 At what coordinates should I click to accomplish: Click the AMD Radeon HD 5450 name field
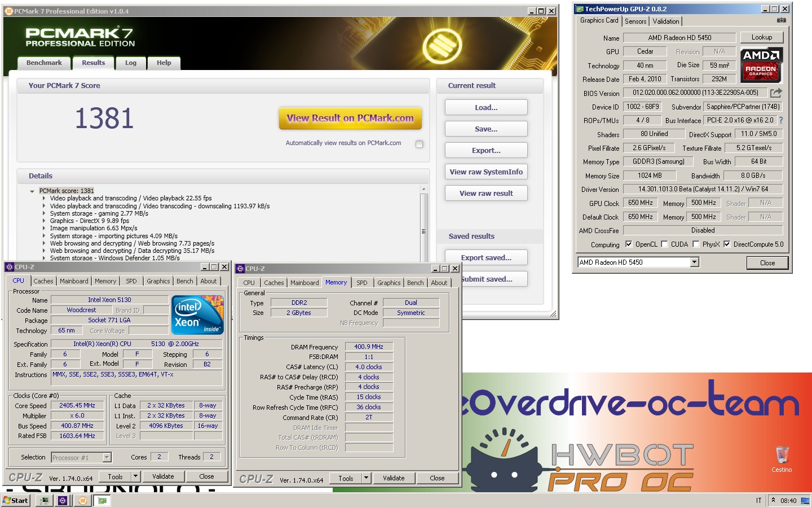679,38
